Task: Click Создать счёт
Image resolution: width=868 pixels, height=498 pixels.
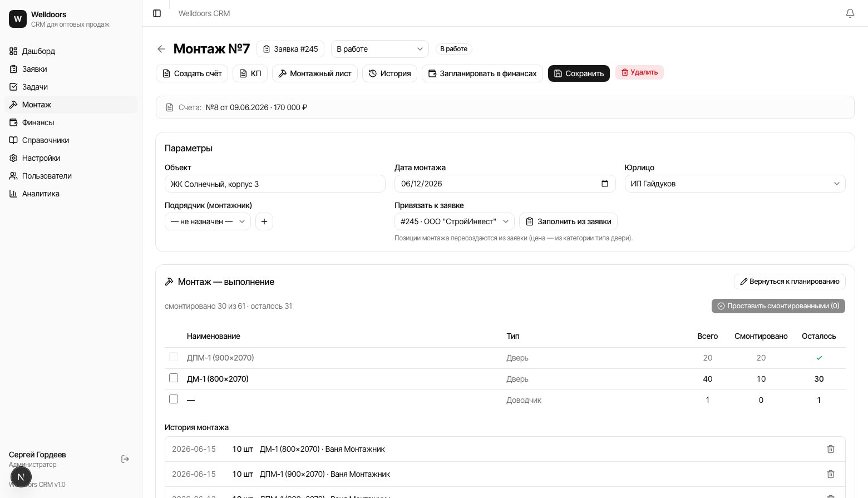Action: coord(192,73)
